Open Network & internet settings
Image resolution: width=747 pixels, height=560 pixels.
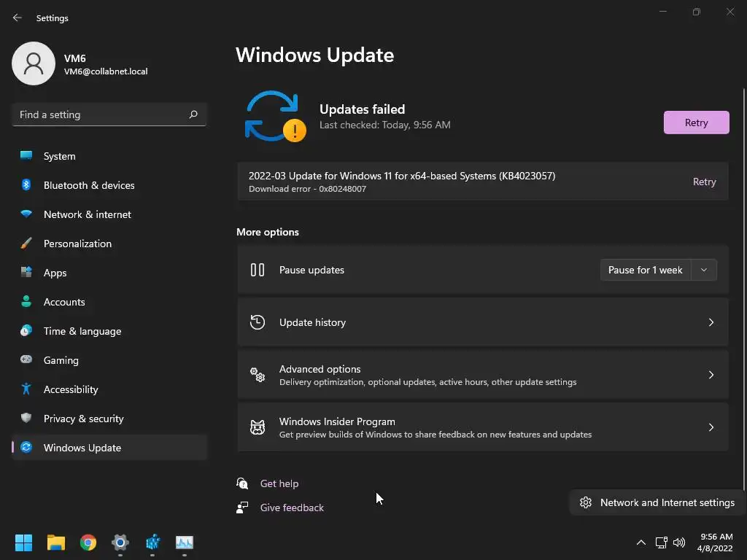(x=109, y=214)
